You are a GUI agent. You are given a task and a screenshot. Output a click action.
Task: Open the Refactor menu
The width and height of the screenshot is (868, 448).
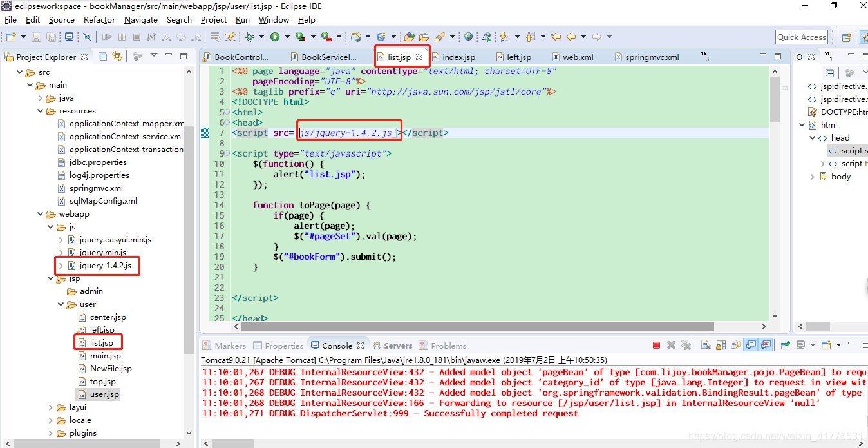[x=99, y=20]
